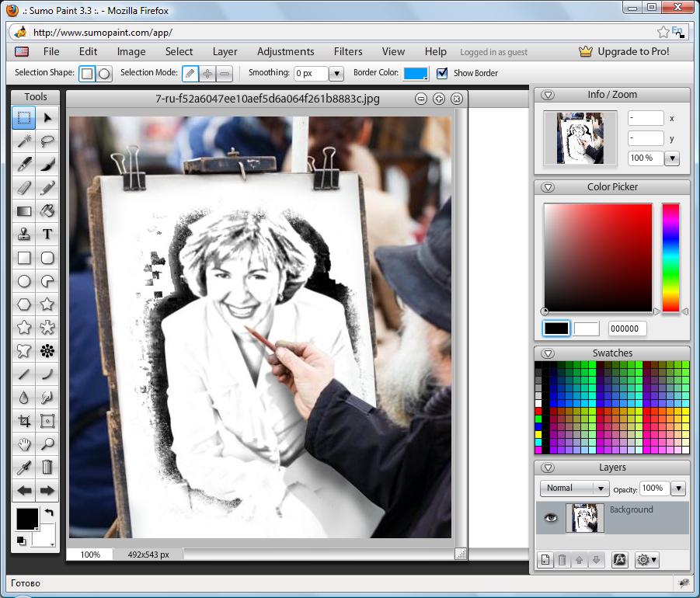The width and height of the screenshot is (700, 598).
Task: Zoom in the image window plus button
Action: (439, 99)
